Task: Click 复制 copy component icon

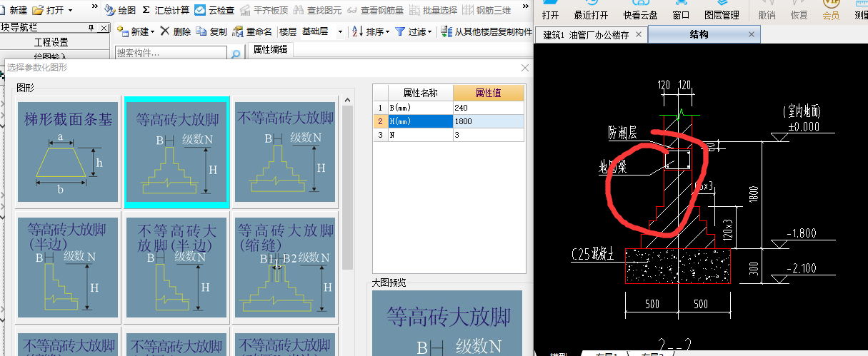Action: 211,31
